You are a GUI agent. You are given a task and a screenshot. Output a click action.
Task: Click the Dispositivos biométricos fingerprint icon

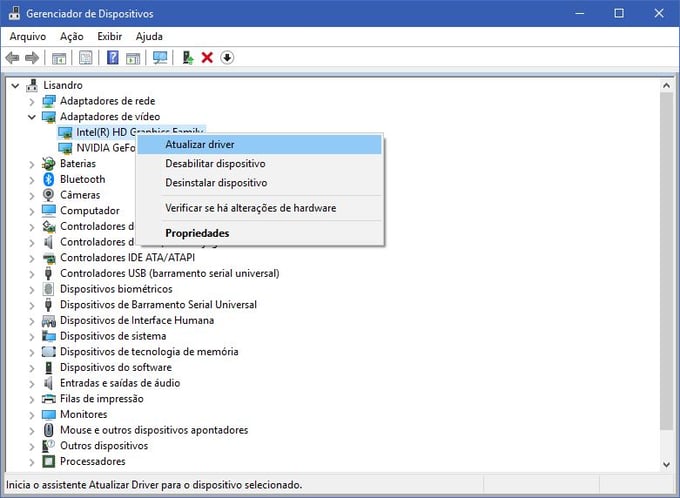[x=49, y=289]
